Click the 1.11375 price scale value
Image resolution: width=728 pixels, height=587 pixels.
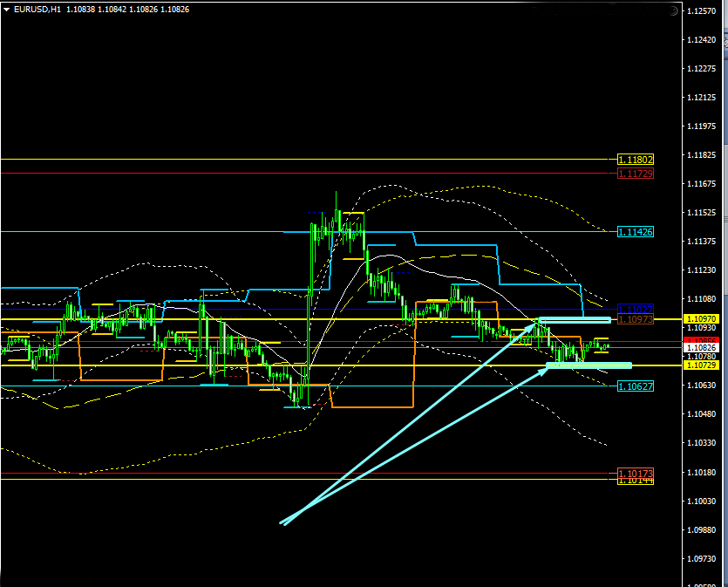point(702,242)
